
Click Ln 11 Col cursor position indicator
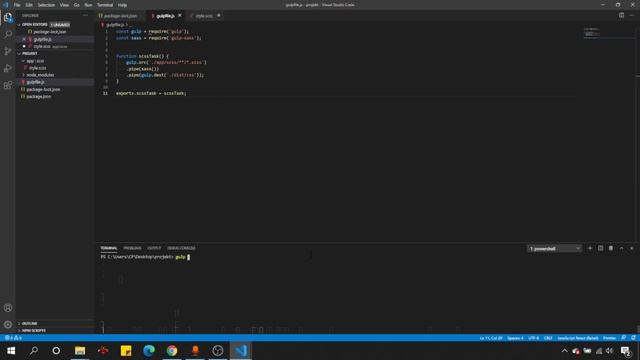click(x=491, y=338)
